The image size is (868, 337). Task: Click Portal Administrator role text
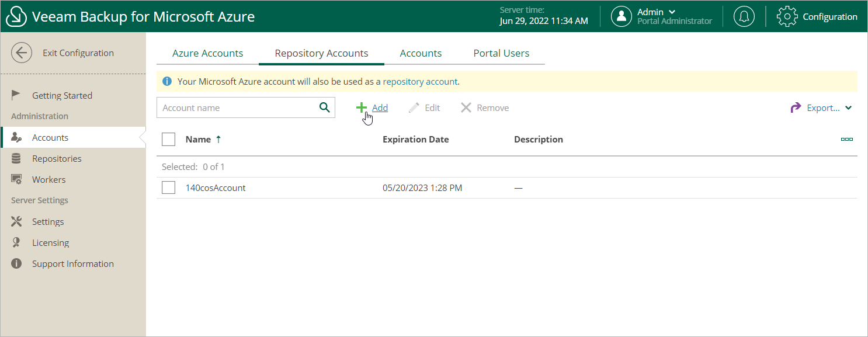[675, 21]
